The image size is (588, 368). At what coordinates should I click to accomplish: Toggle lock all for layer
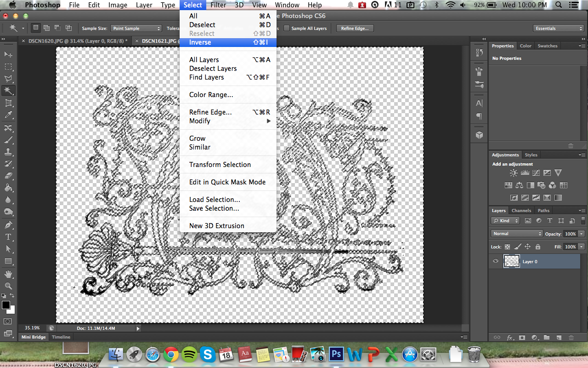537,247
